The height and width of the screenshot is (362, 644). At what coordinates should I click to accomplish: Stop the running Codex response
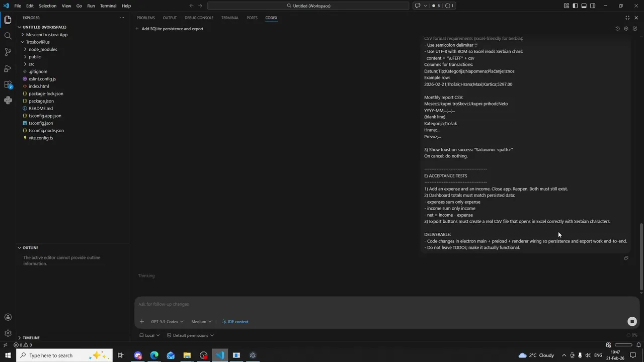tap(632, 322)
